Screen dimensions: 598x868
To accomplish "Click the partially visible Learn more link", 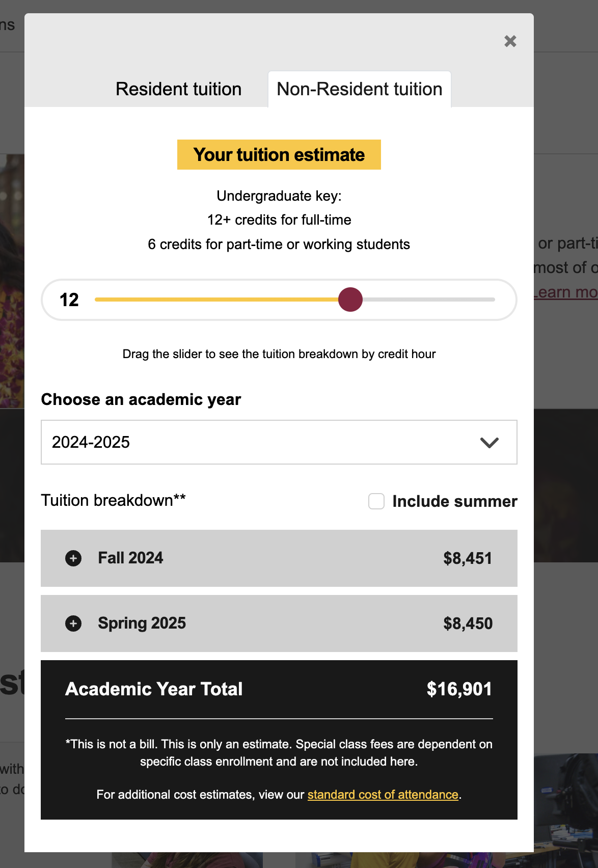I will (x=565, y=292).
